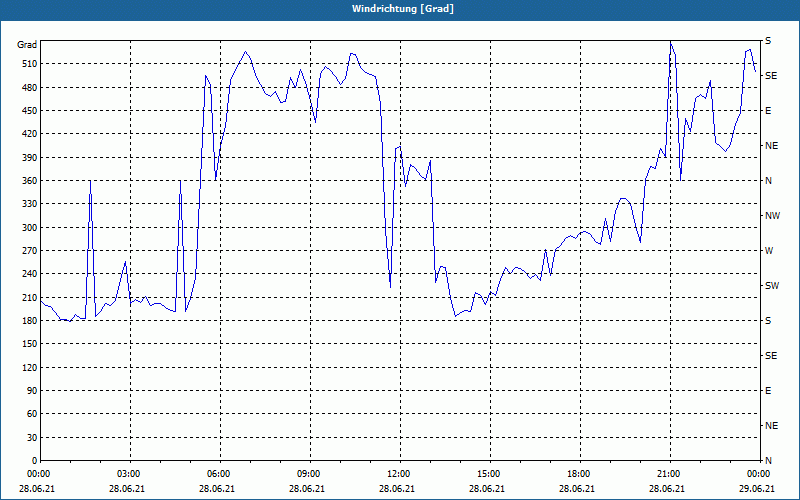
Task: Select the 09:00 time label
Action: (x=309, y=474)
